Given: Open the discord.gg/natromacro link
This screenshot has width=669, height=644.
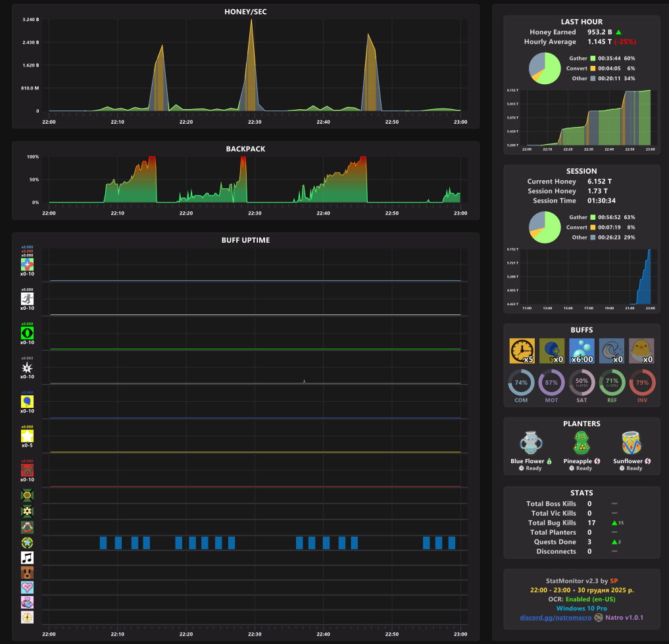Looking at the screenshot, I should 555,618.
